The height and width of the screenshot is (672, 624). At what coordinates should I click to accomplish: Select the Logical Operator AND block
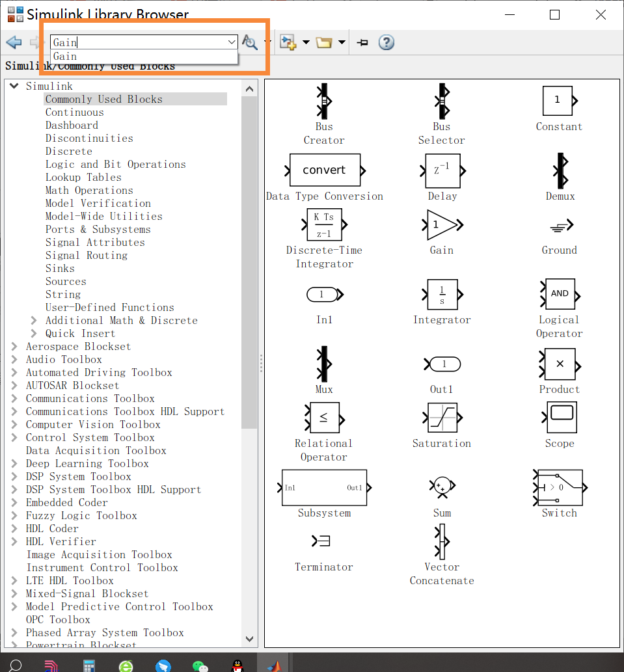pos(560,294)
